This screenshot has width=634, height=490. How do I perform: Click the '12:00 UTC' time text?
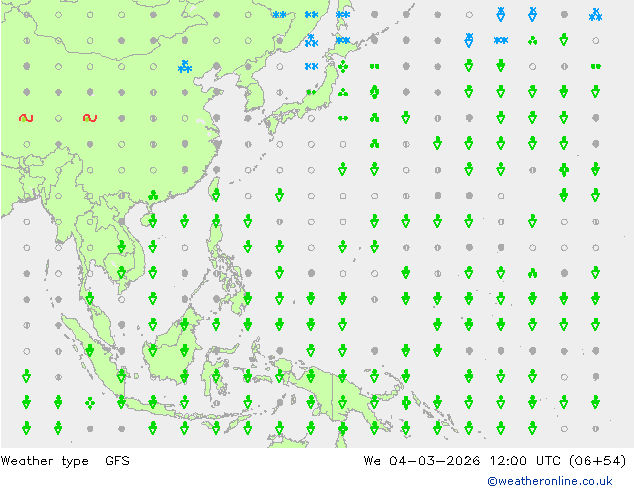point(525,460)
